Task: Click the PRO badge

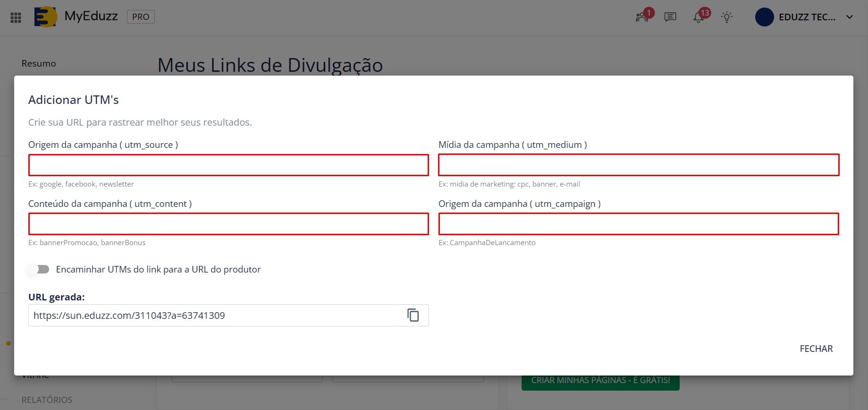Action: (x=141, y=17)
